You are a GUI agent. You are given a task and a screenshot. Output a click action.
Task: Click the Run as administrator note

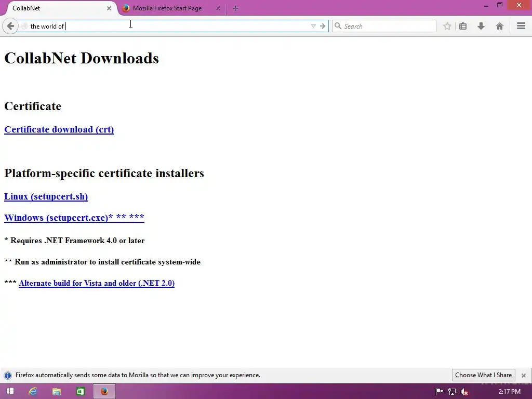(102, 262)
